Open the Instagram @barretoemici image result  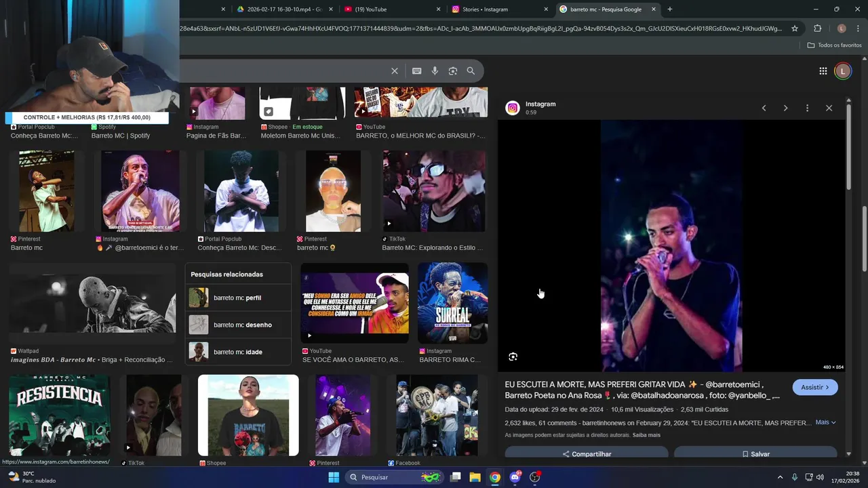click(140, 191)
